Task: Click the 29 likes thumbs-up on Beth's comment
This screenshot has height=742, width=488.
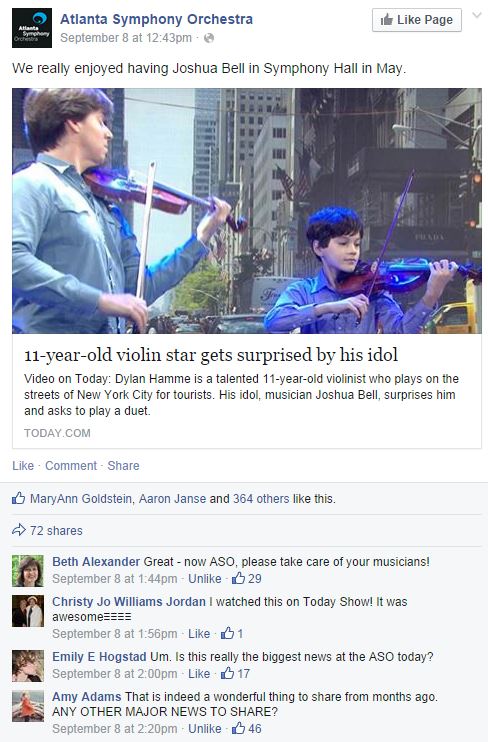Action: [x=238, y=578]
